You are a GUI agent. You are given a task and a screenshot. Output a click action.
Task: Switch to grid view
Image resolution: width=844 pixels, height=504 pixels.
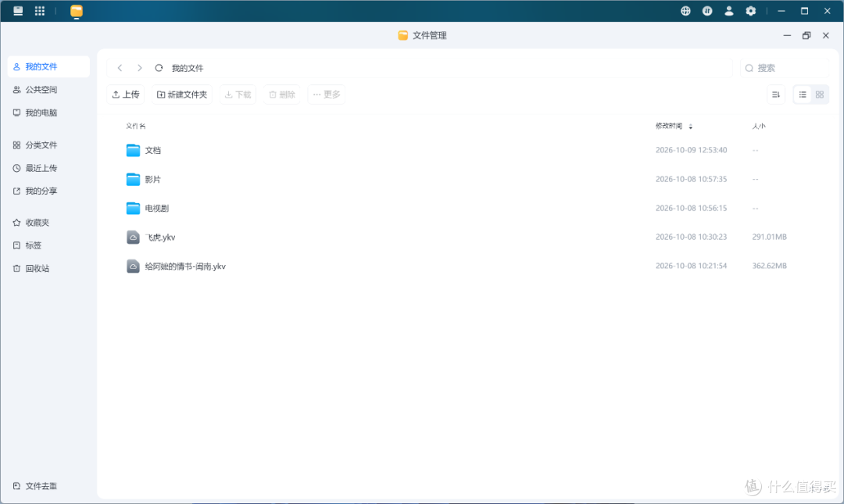click(x=820, y=95)
